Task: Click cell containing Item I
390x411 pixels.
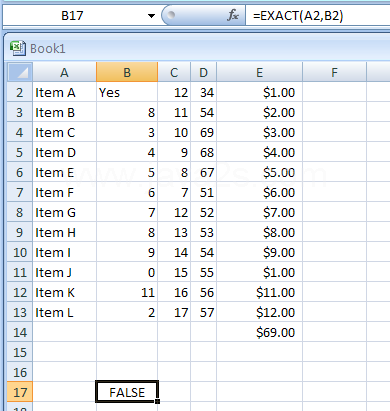Action: click(x=64, y=252)
